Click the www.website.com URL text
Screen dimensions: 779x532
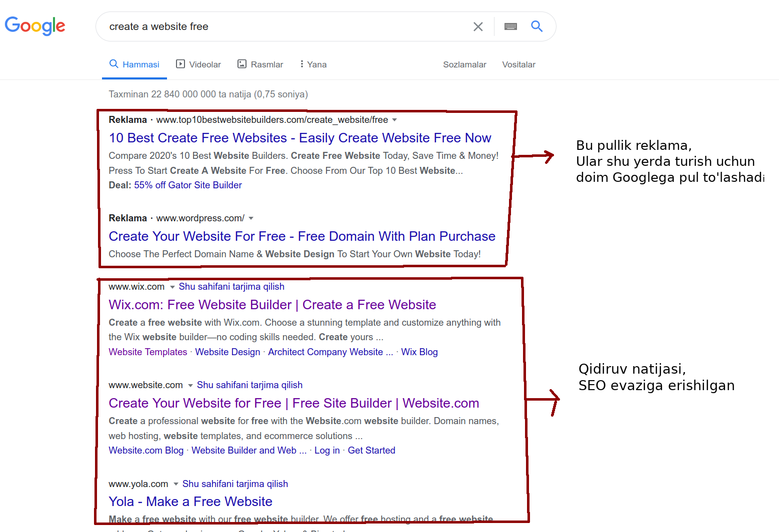[145, 385]
